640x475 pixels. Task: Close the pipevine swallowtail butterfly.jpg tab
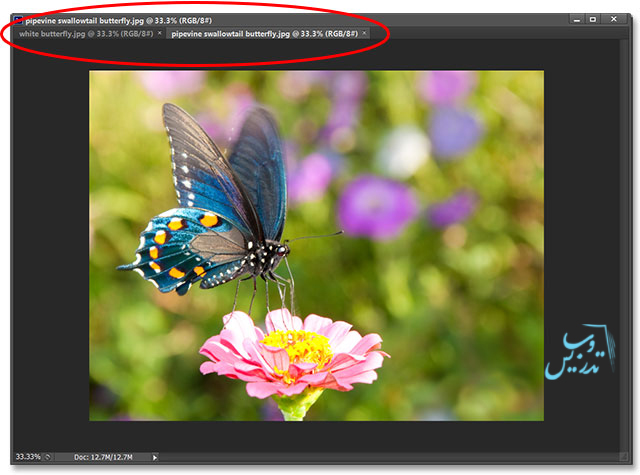point(365,34)
